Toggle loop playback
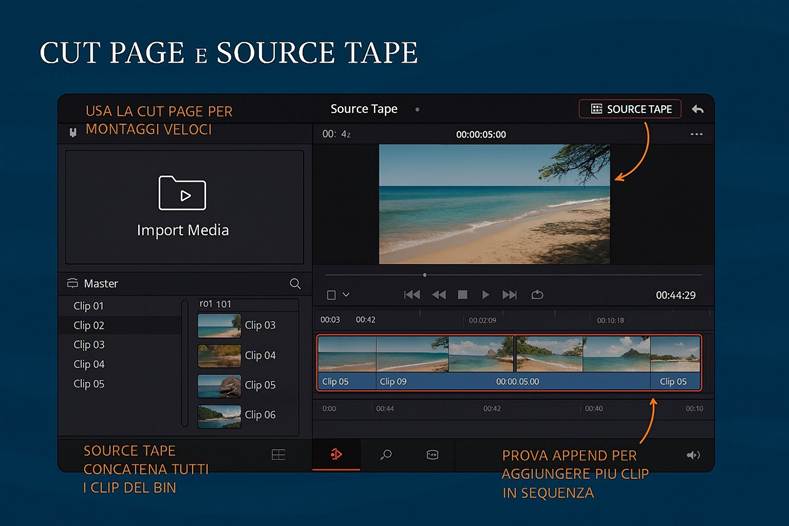Screen dimensions: 789x526 (x=537, y=295)
